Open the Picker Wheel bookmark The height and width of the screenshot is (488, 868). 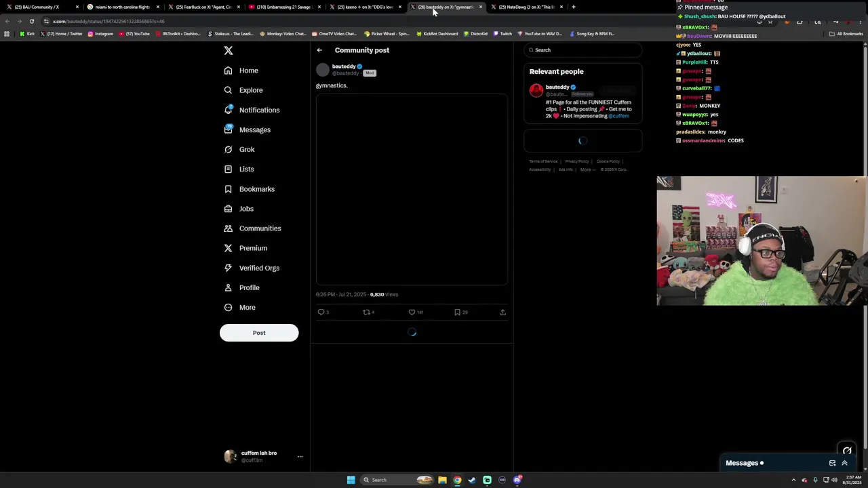point(387,33)
